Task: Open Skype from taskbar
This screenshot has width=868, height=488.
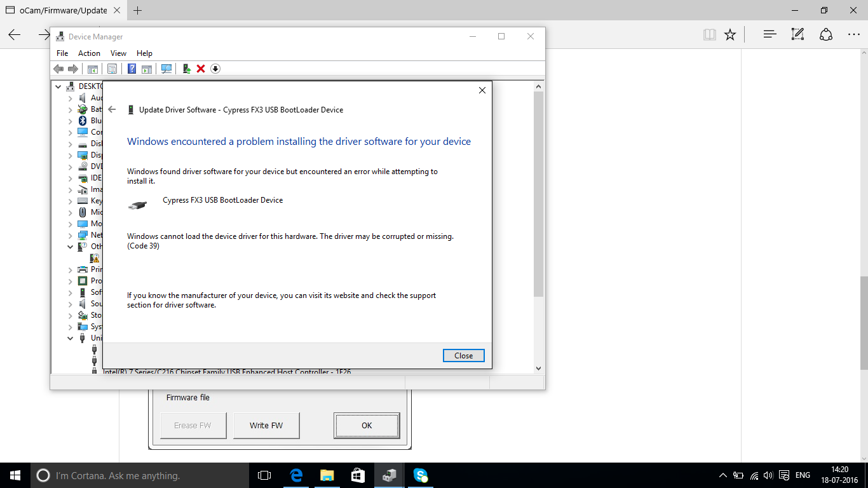Action: click(x=420, y=475)
